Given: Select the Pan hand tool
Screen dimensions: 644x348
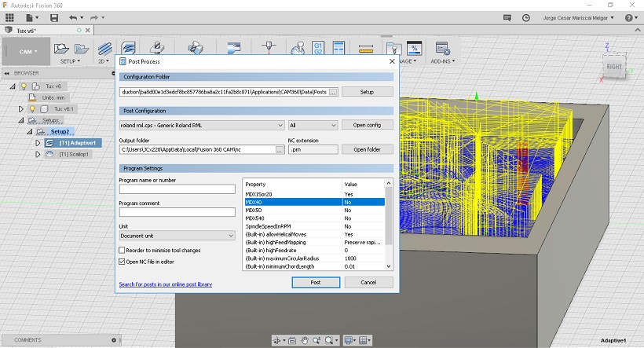Looking at the screenshot, I should 305,340.
